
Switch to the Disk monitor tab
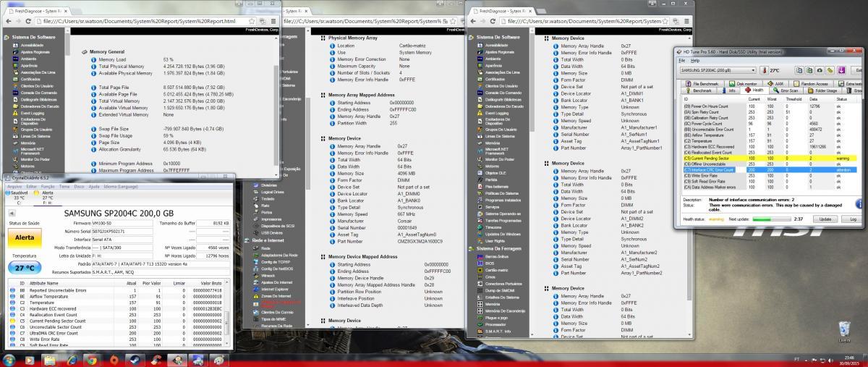pyautogui.click(x=743, y=83)
